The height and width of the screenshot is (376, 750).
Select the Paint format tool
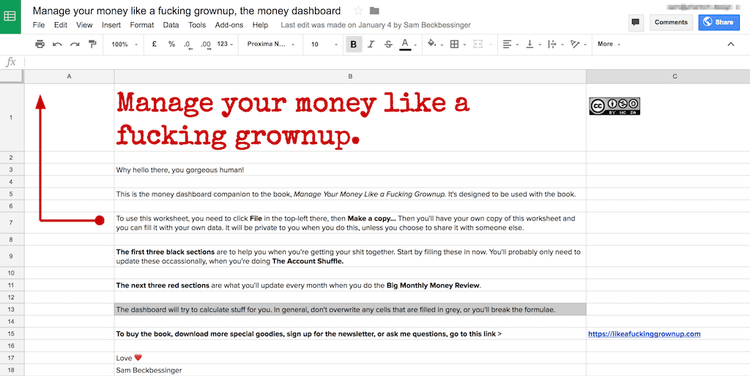click(x=92, y=44)
